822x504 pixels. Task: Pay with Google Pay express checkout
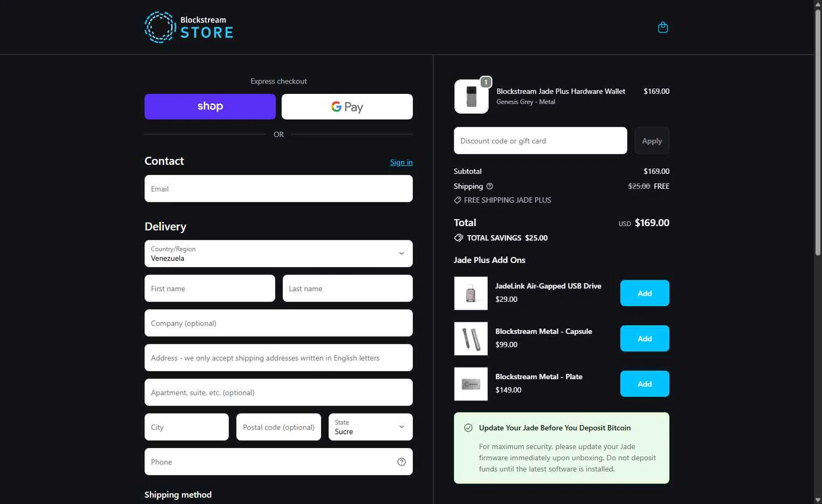tap(347, 107)
